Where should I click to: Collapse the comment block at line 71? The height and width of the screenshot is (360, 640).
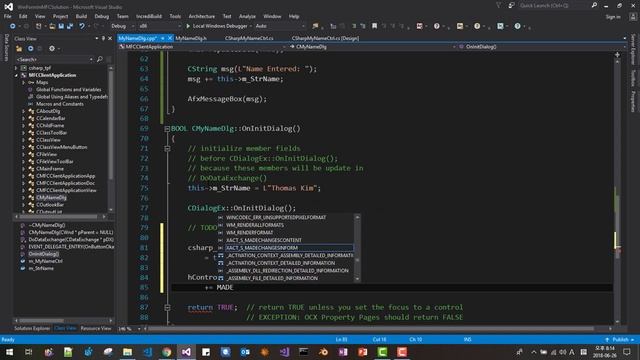coord(167,149)
